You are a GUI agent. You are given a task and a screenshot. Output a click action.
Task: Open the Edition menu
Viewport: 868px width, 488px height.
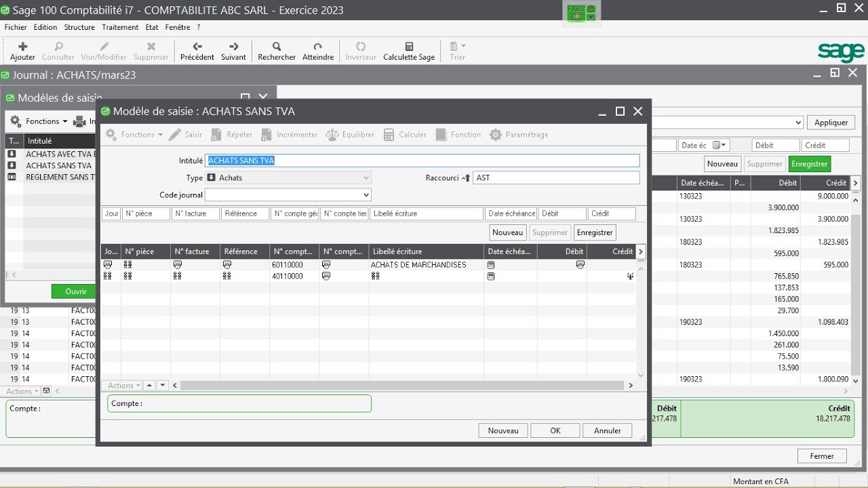[x=45, y=27]
